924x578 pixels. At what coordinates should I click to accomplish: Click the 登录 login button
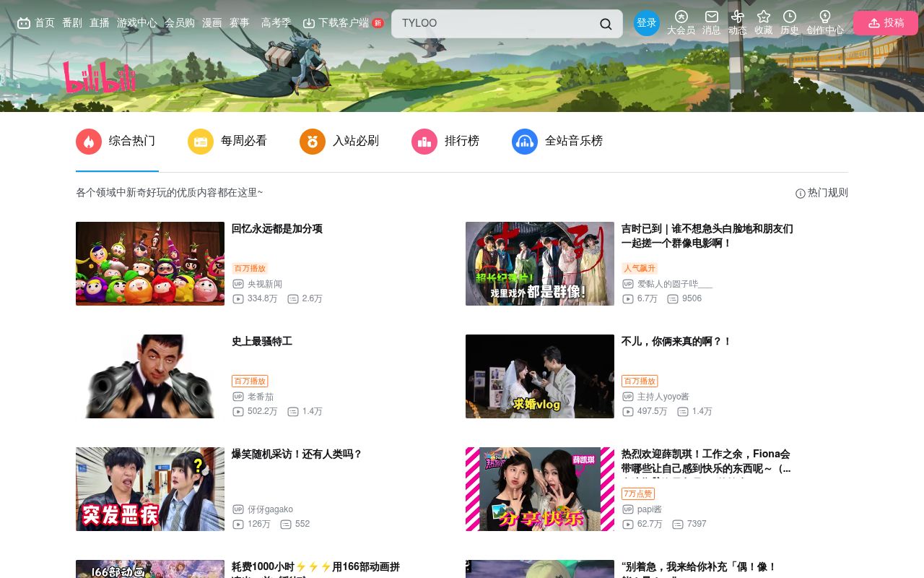(x=647, y=23)
